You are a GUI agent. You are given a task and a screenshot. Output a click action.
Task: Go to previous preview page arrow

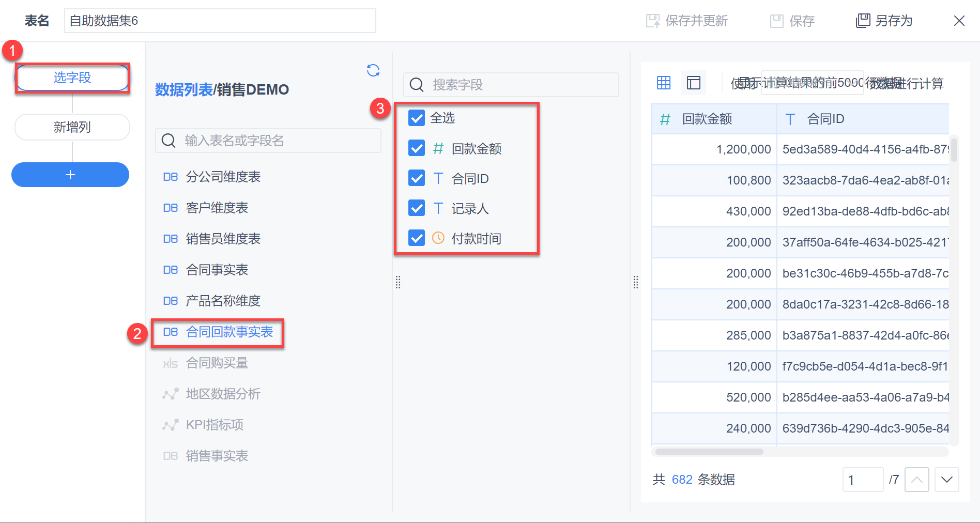click(x=917, y=480)
